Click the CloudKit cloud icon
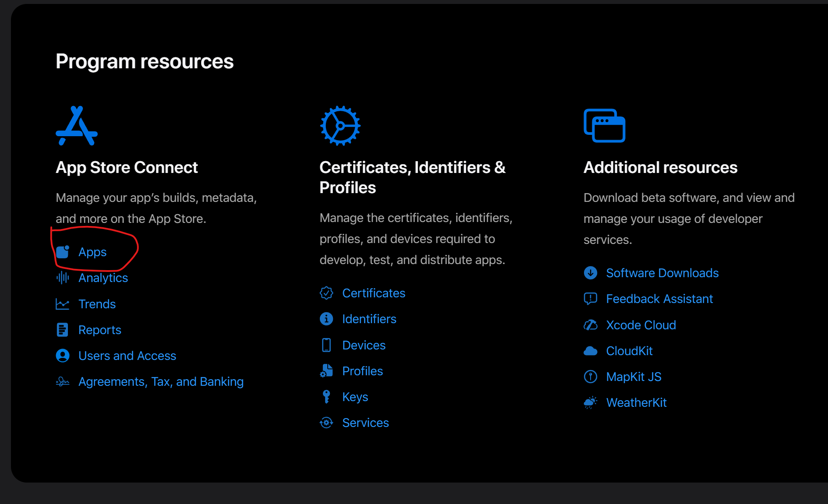The width and height of the screenshot is (828, 504). 591,351
